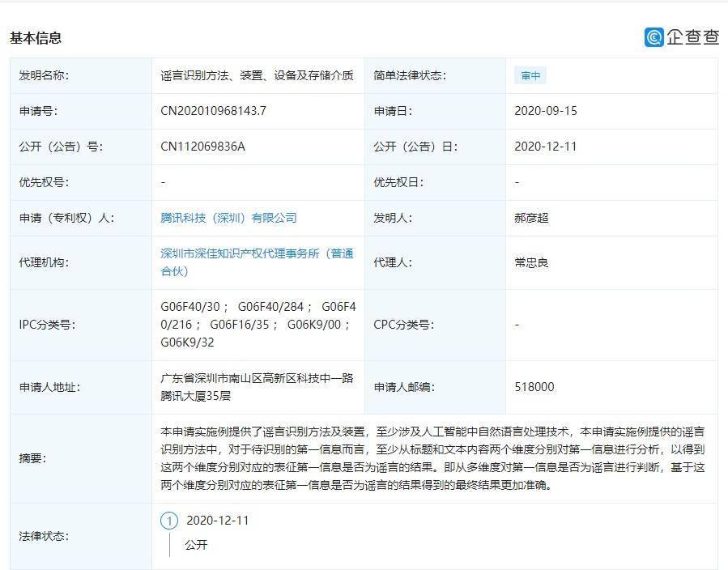
Task: Click the IPC classification code G06F40/30
Action: (190, 307)
